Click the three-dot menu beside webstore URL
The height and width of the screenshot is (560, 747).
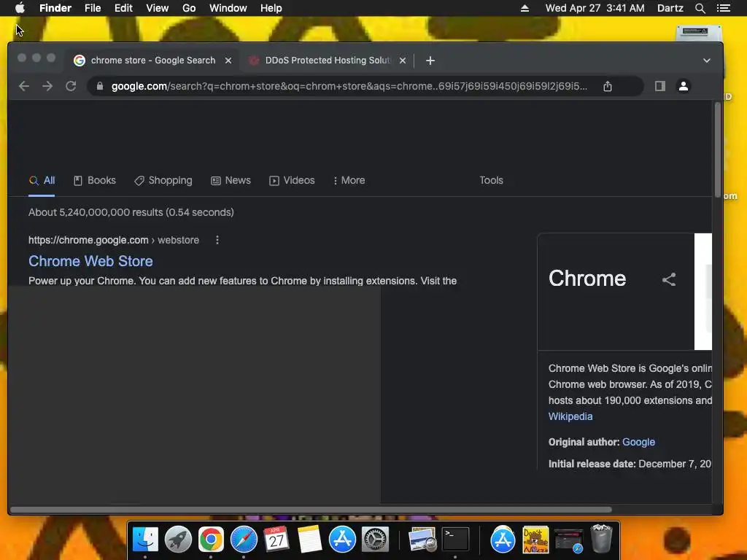[x=217, y=240]
